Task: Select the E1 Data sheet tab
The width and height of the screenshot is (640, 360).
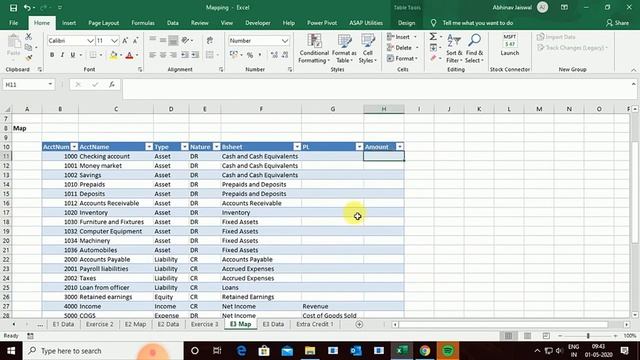Action: (x=63, y=324)
